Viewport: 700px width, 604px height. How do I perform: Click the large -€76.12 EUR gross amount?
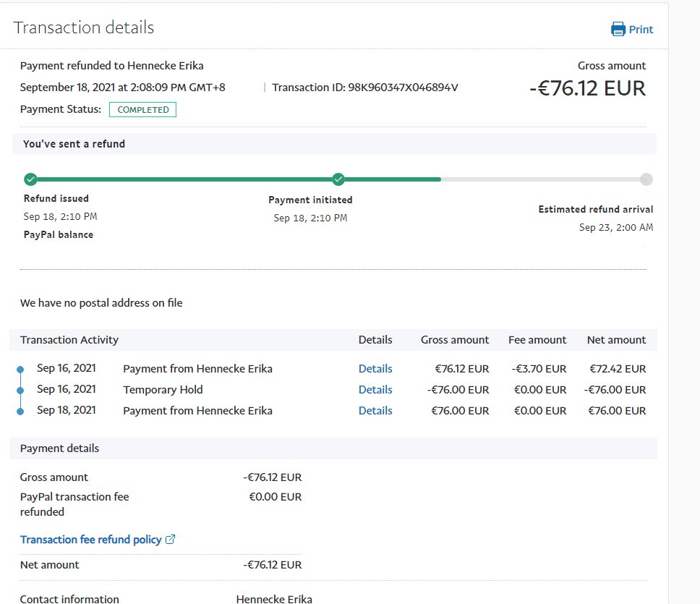click(587, 88)
